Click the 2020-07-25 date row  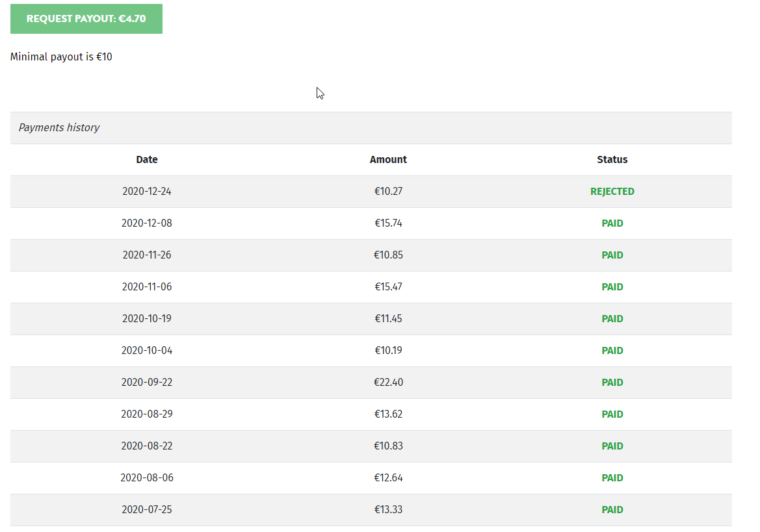pos(147,510)
